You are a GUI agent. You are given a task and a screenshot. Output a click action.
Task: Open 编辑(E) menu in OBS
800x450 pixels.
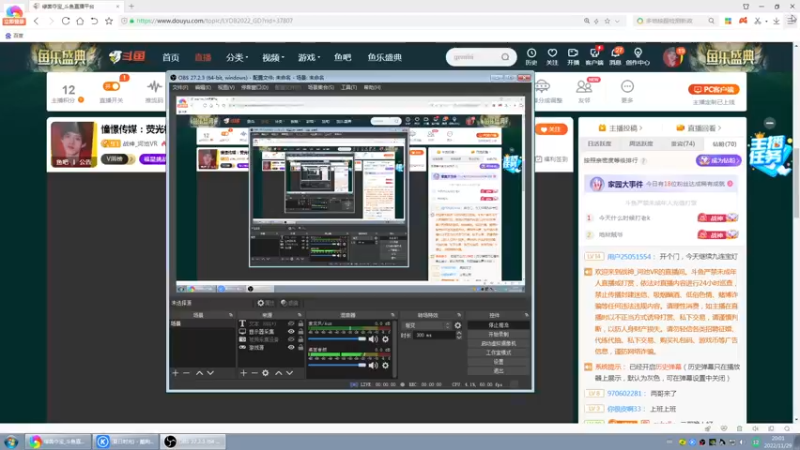click(x=203, y=88)
